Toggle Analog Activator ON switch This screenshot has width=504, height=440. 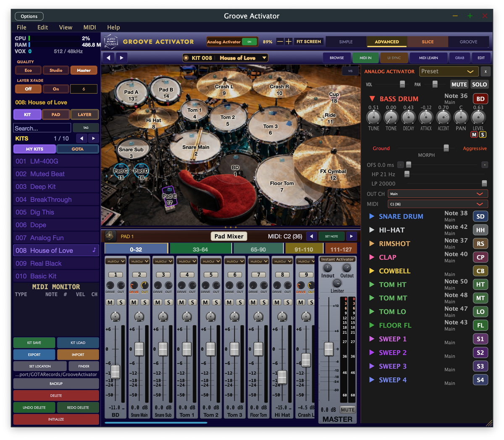coord(249,42)
